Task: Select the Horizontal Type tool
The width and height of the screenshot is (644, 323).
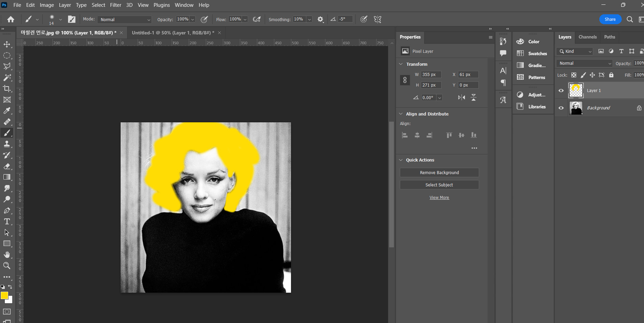Action: 7,221
